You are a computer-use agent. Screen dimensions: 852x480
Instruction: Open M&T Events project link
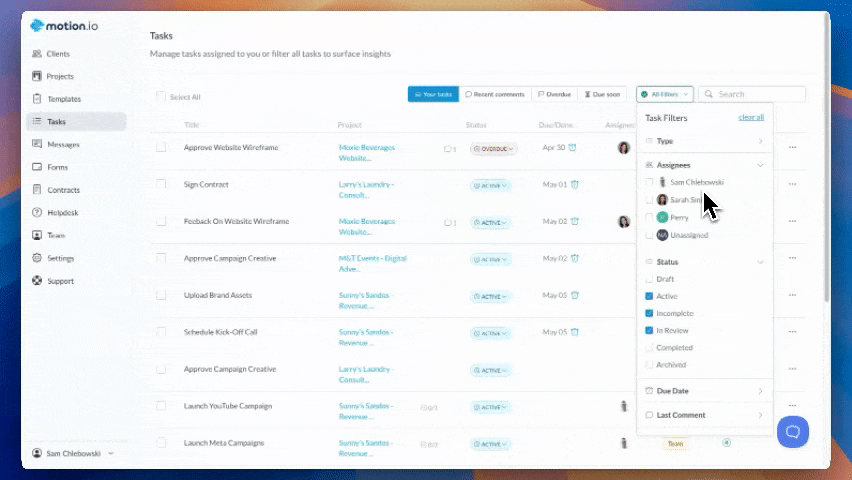coord(372,264)
